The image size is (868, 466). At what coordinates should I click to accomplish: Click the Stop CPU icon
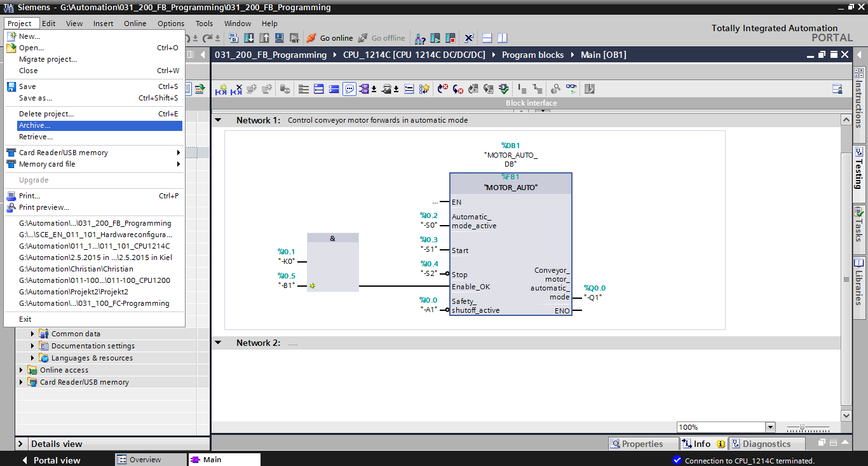point(451,38)
